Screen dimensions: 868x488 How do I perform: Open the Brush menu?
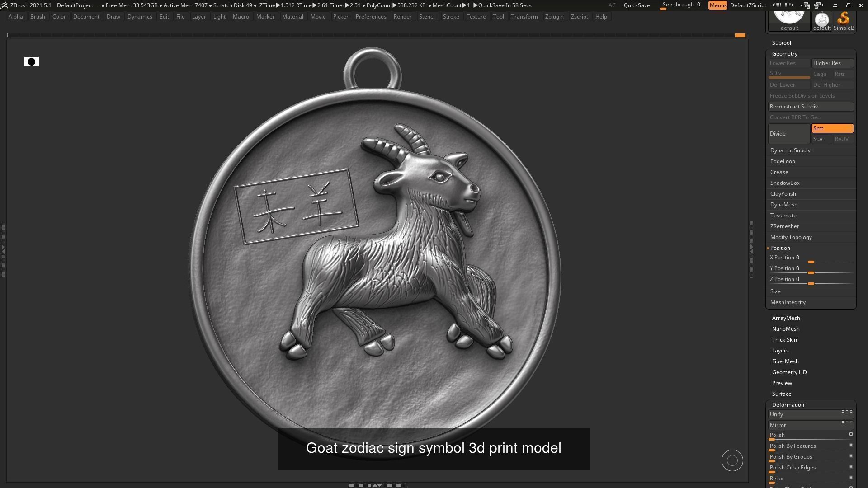click(x=38, y=17)
